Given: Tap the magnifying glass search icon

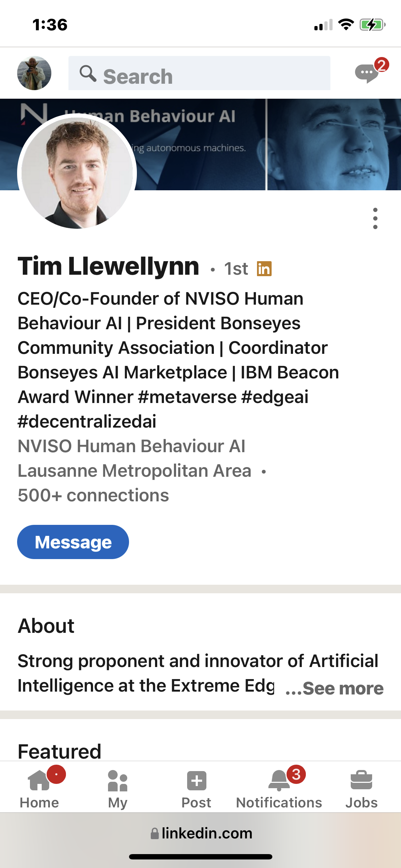Looking at the screenshot, I should 88,74.
